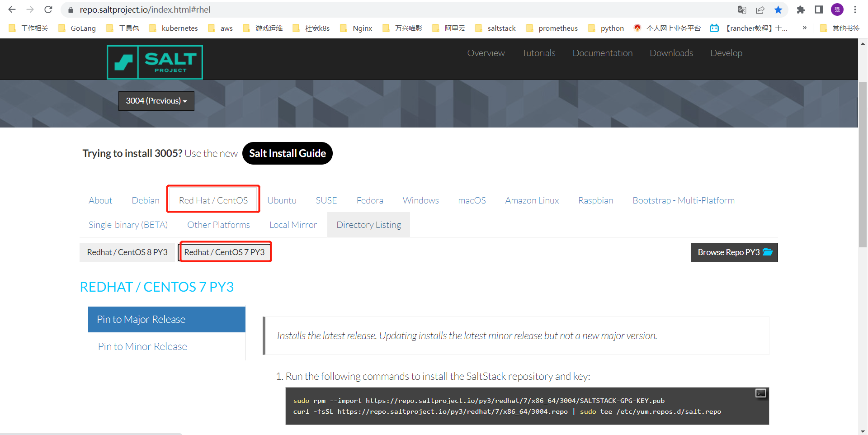The height and width of the screenshot is (435, 868).
Task: Switch to the Windows tab
Action: (421, 200)
